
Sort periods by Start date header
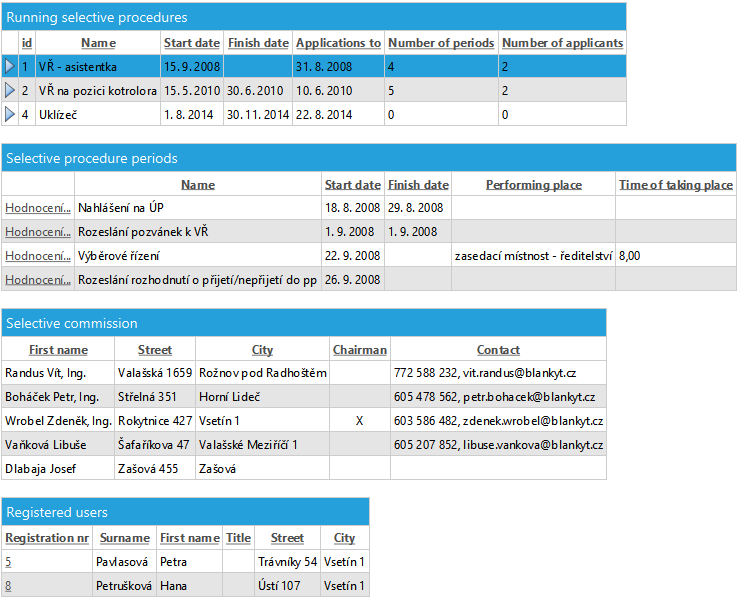pos(353,185)
